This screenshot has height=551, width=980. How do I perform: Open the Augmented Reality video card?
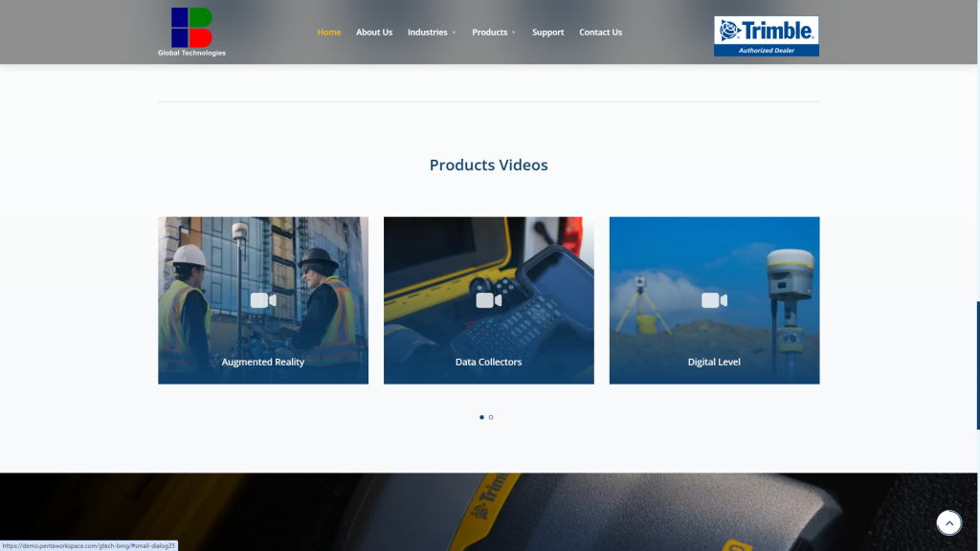263,300
